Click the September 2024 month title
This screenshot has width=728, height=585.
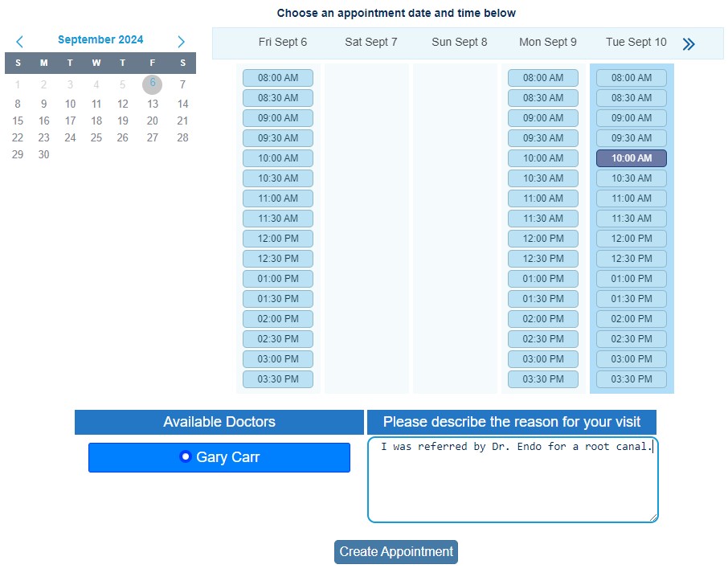click(100, 39)
